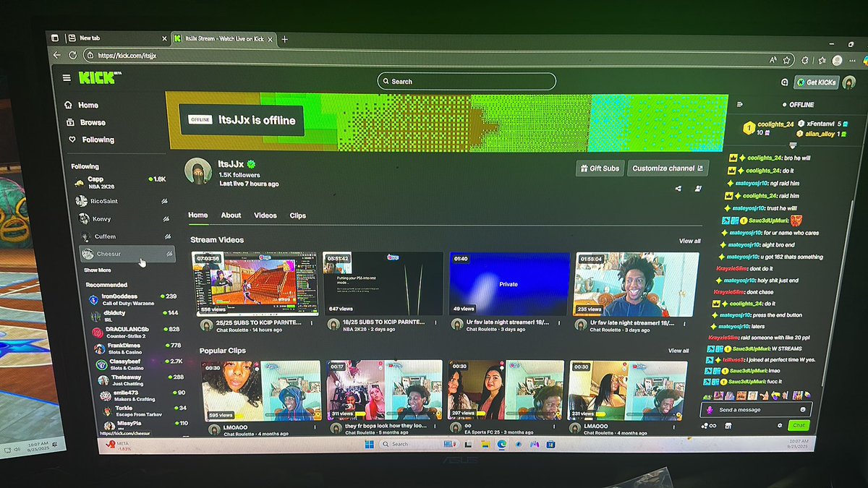Screen dimensions: 868x488
Task: Click View all for Stream Videos
Action: point(689,241)
